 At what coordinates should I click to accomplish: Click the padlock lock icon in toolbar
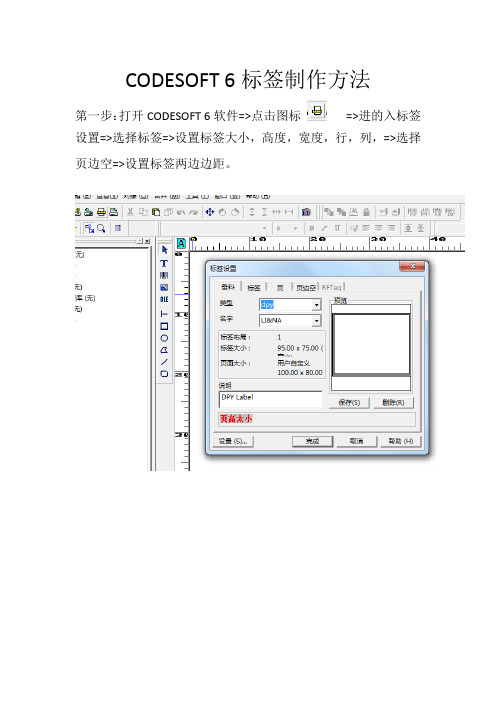click(x=366, y=212)
